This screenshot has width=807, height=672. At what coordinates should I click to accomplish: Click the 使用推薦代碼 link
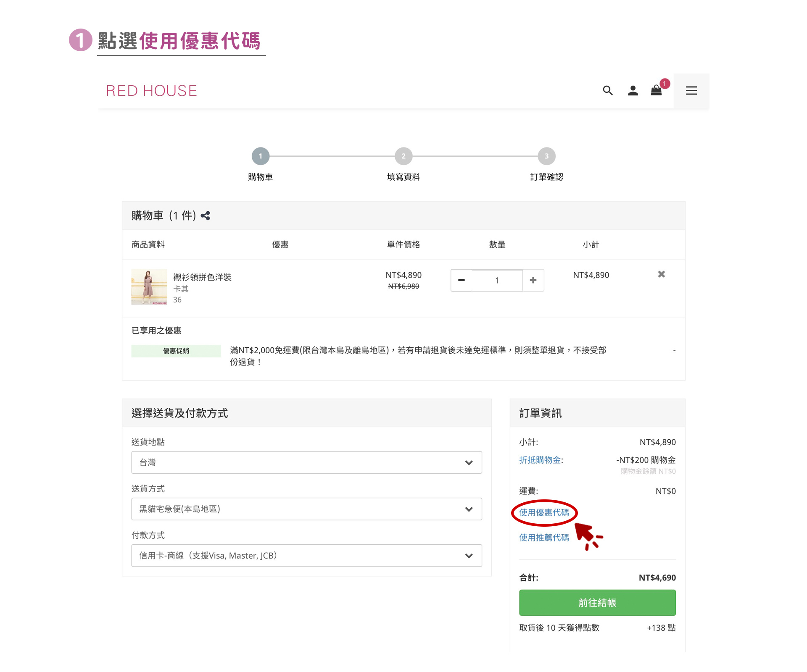544,538
